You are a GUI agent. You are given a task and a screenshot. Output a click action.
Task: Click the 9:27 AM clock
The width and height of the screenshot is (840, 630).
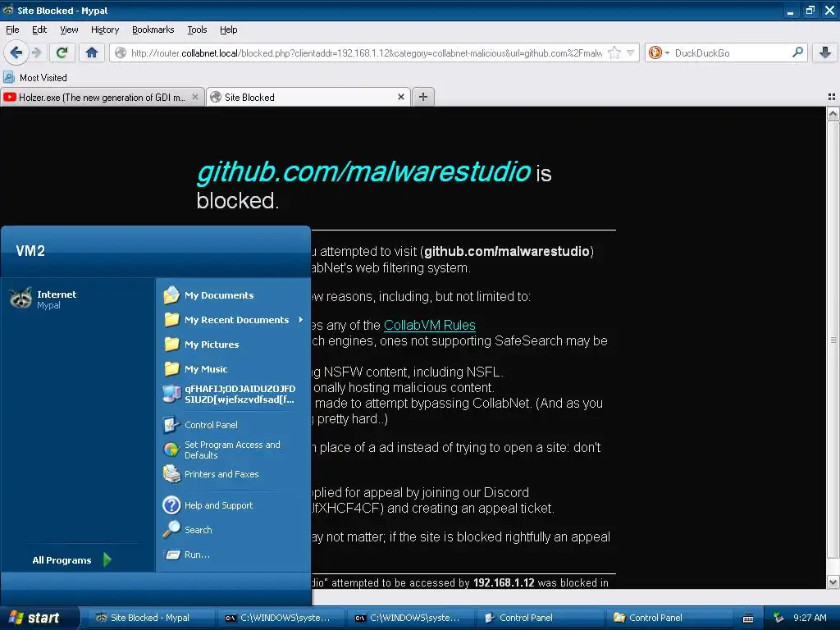[810, 618]
